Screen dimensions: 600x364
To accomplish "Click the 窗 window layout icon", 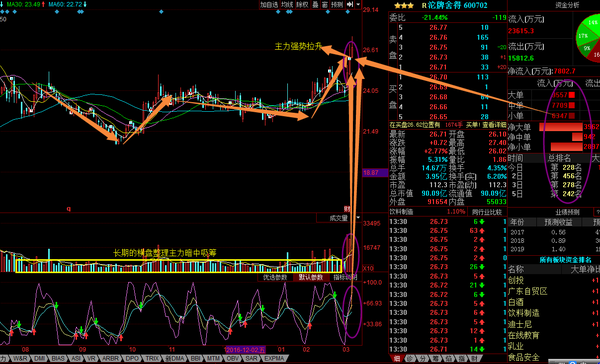I will pos(324,5).
